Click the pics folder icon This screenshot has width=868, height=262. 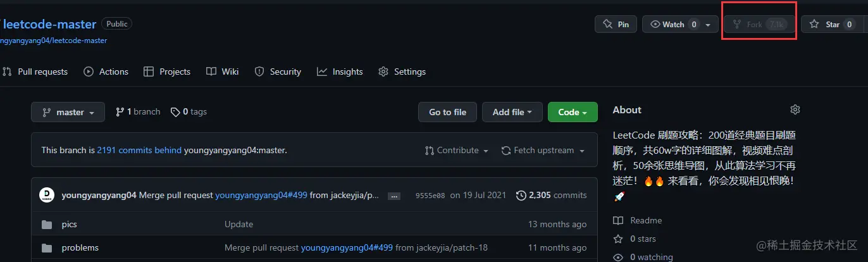coord(46,224)
